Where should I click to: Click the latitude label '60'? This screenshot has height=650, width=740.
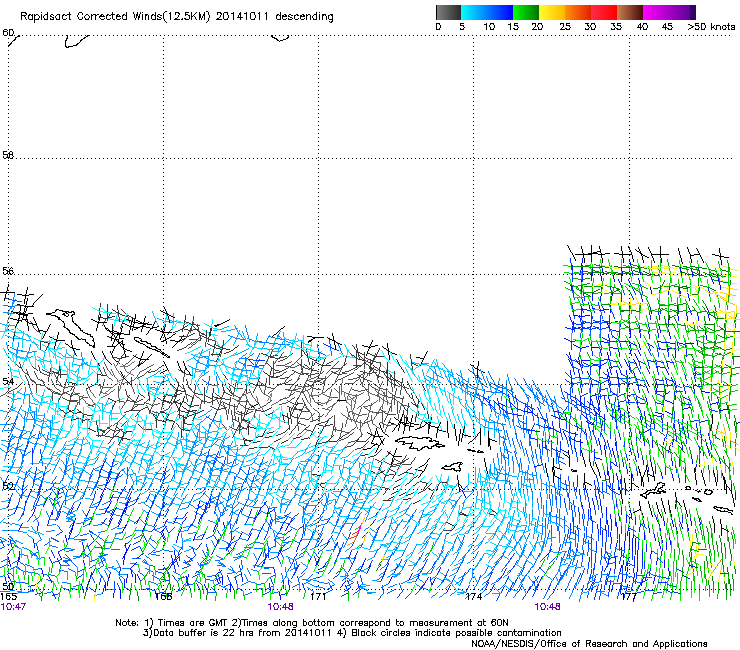pos(8,33)
